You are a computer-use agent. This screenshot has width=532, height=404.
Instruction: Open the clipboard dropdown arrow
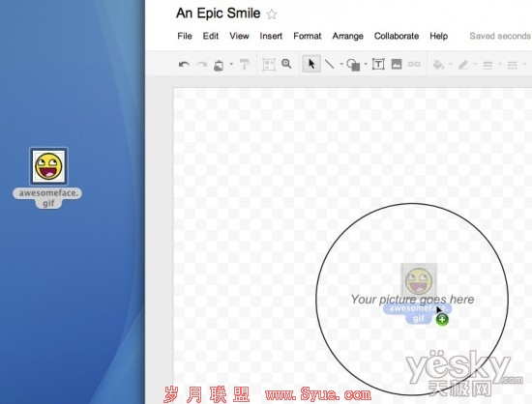(x=231, y=64)
